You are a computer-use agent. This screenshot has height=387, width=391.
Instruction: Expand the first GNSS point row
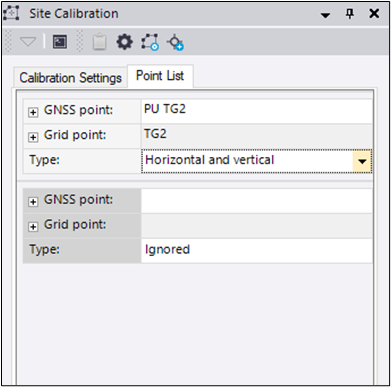(x=33, y=112)
